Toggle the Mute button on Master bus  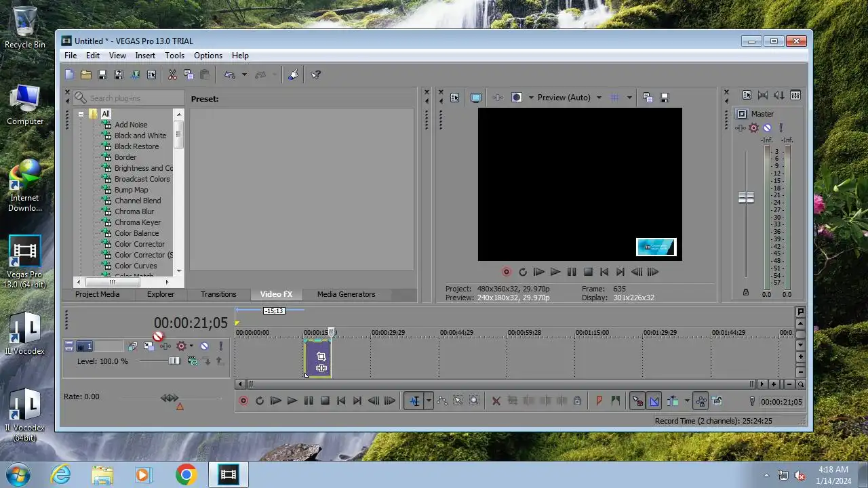click(767, 127)
